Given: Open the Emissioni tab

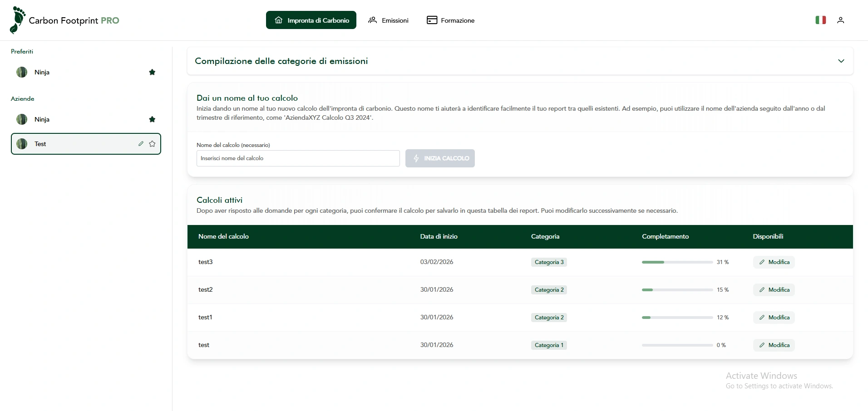Looking at the screenshot, I should pos(389,20).
